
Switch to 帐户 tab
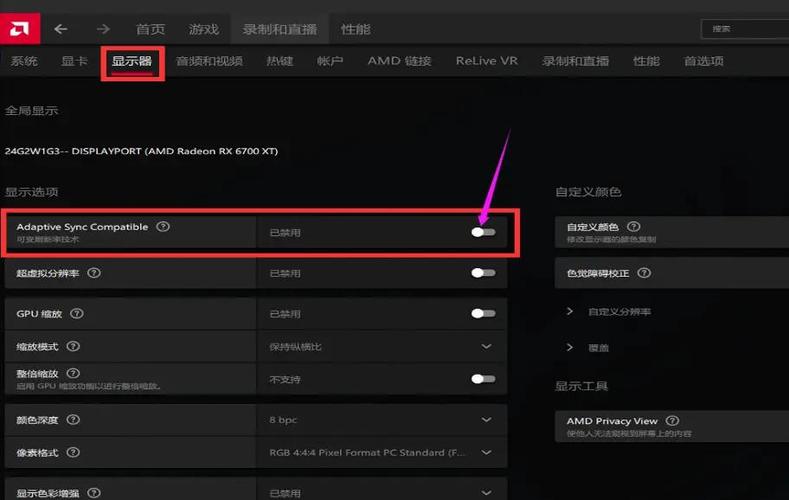pos(330,61)
